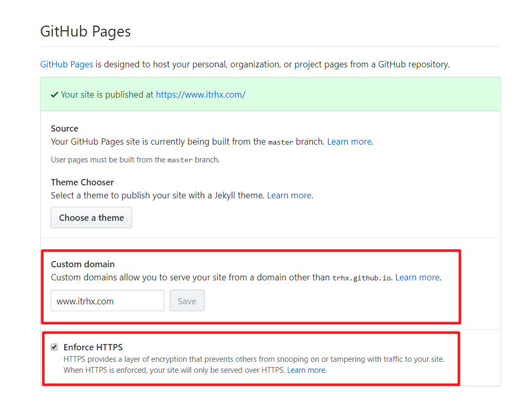Focus the custom domain www.itrhx.com field

click(108, 301)
